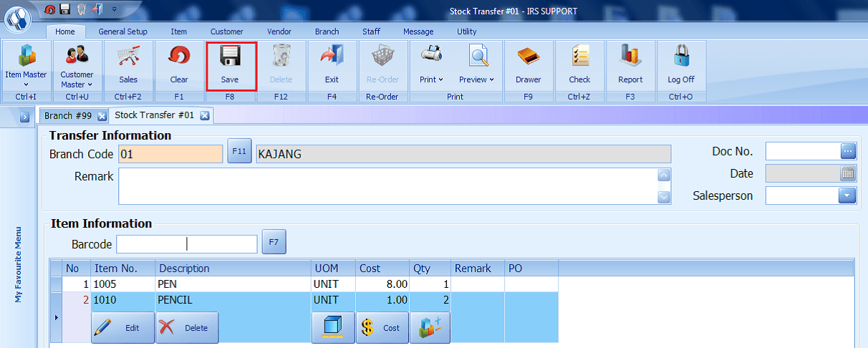Screen dimensions: 868x348
Task: Click quick access Clear icon
Action: [x=49, y=10]
